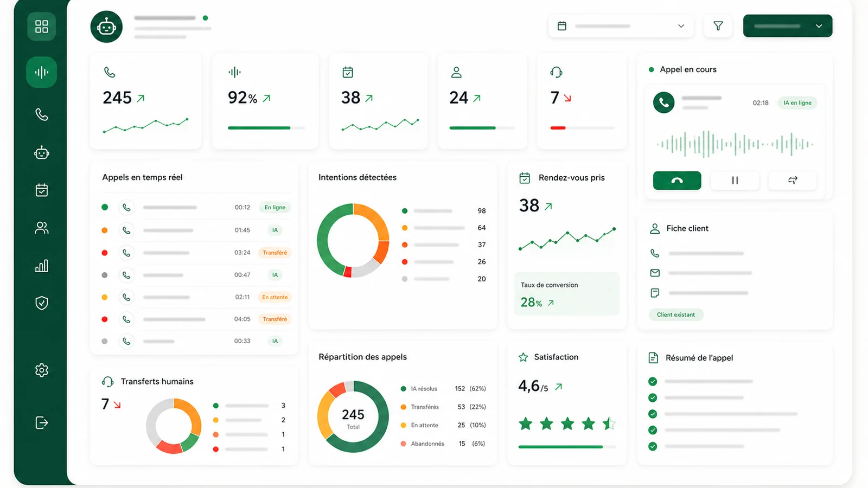Open the contacts people icon in sidebar
This screenshot has height=488, width=868.
[42, 228]
